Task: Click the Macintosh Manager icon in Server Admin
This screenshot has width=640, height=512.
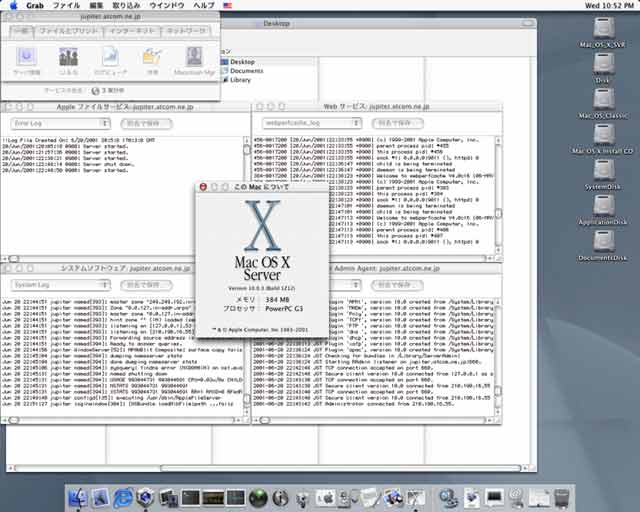Action: (x=194, y=56)
